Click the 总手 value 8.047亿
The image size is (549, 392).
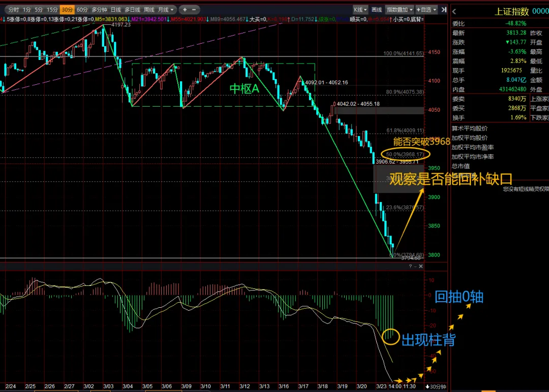[x=516, y=80]
